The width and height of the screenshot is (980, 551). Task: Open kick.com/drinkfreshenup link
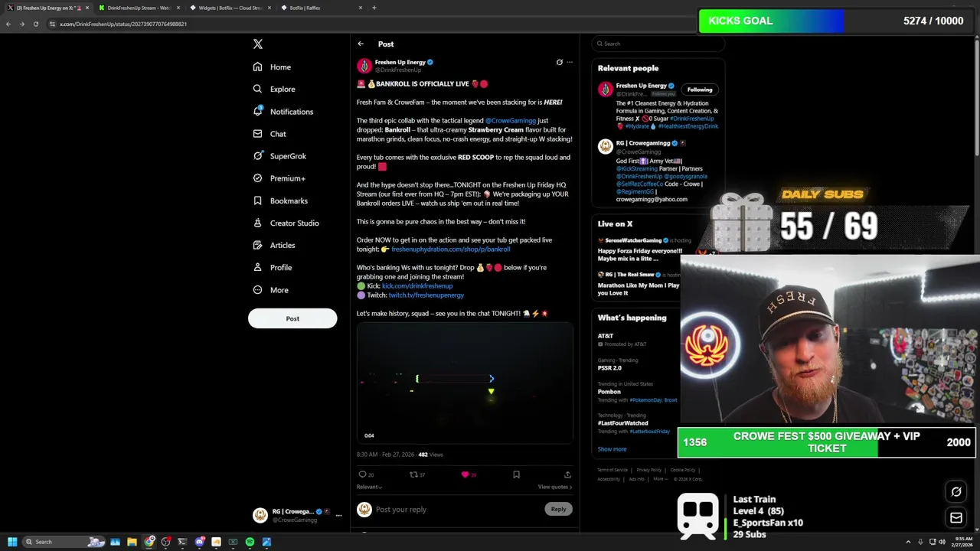pos(417,285)
